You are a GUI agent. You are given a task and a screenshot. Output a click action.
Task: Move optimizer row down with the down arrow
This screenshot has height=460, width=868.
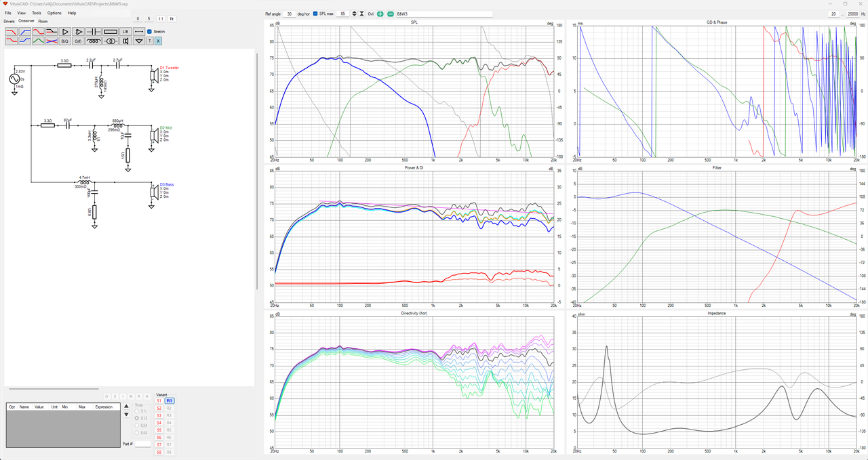[125, 414]
